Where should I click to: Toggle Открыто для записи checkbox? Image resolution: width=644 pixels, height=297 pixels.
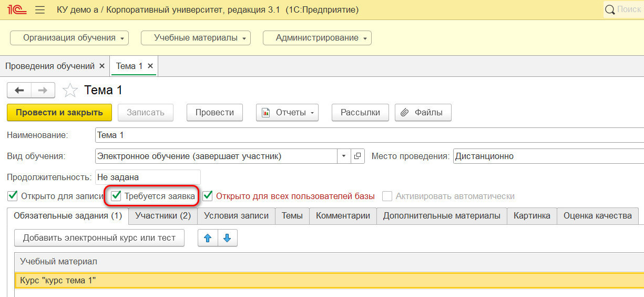(12, 196)
